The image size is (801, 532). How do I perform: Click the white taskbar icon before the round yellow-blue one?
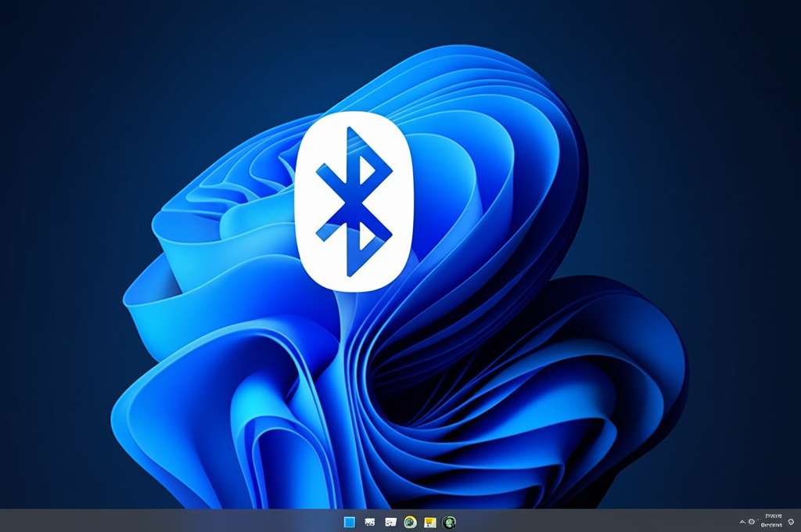(x=391, y=522)
